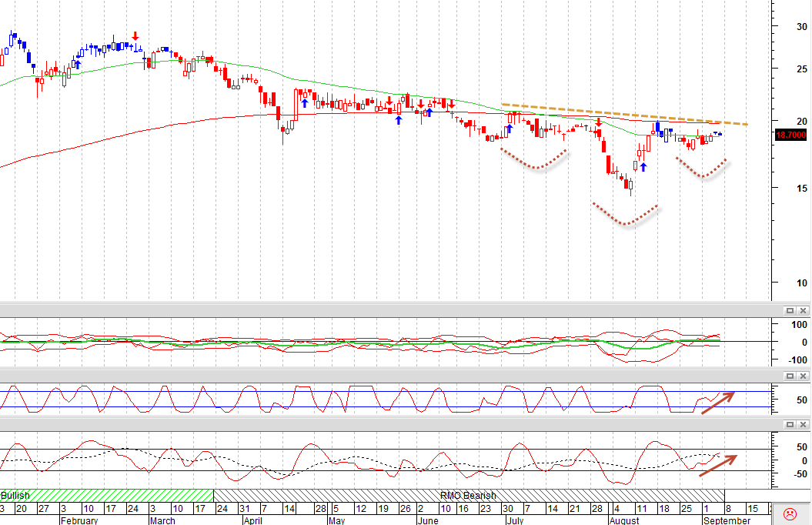Click the red sad-face sentiment icon
Viewport: 812px width, 525px height.
[790, 514]
